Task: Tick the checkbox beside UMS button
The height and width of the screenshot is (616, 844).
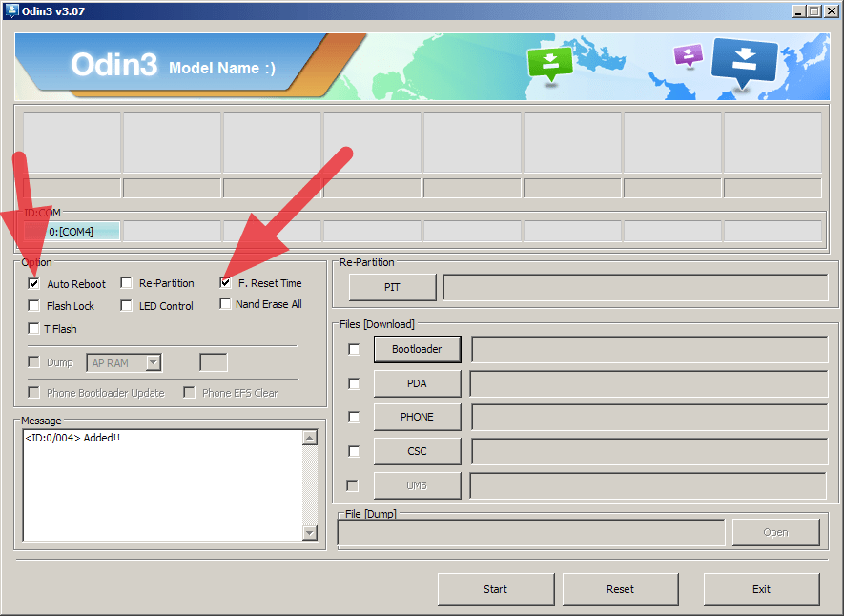Action: pos(353,485)
